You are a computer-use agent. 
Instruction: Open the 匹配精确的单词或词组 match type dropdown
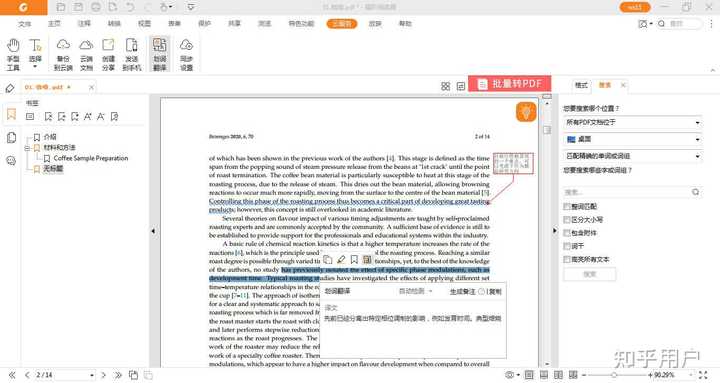(x=632, y=156)
